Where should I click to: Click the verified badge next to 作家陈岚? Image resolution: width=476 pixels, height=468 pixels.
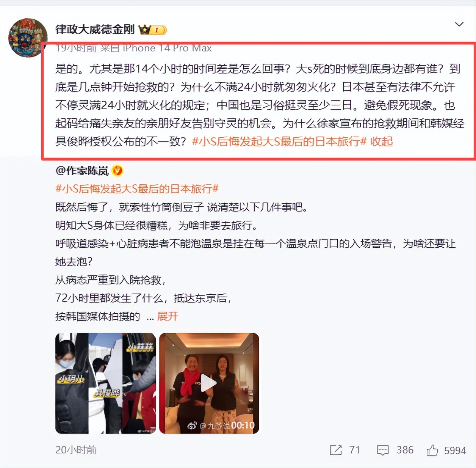coord(117,171)
